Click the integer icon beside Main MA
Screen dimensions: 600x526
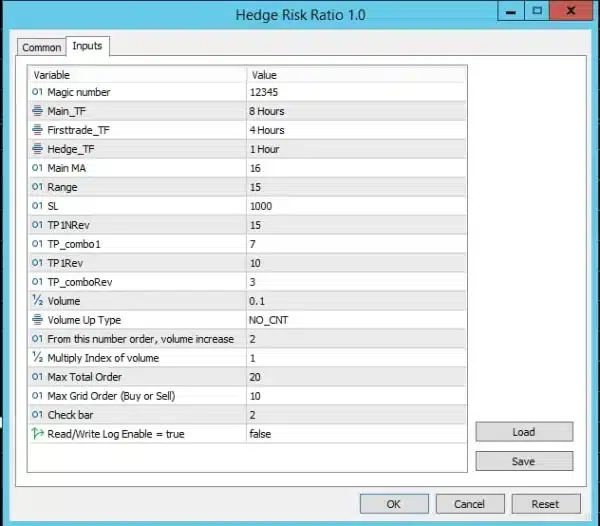pos(37,168)
